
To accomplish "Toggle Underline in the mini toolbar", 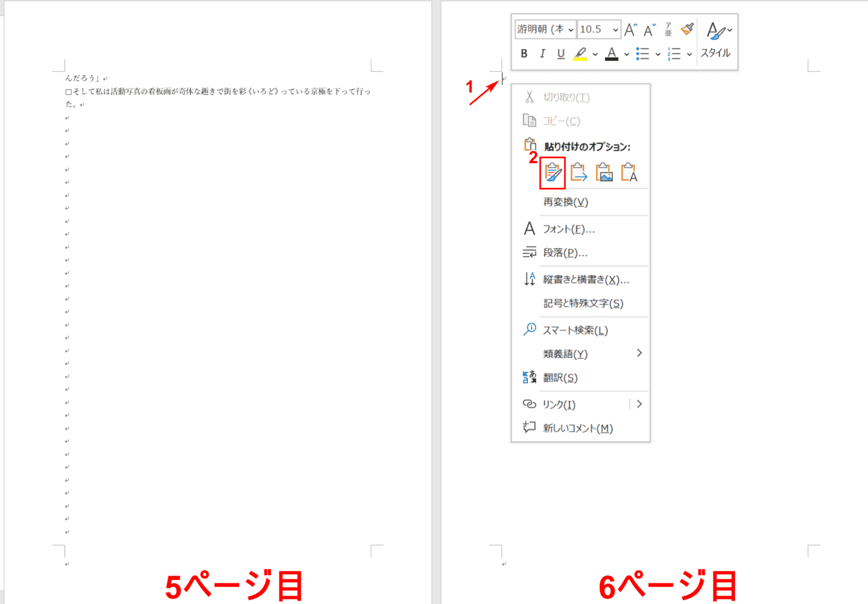I will [x=561, y=54].
